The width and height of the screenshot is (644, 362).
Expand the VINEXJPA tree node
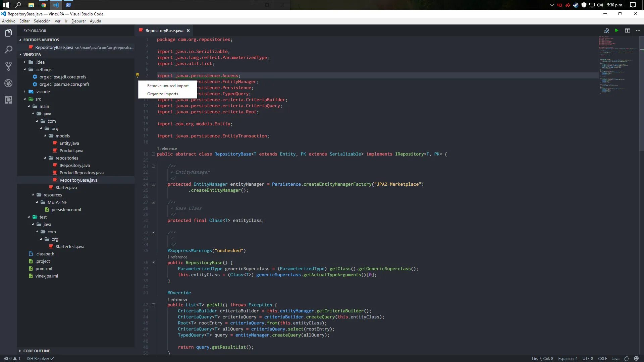pyautogui.click(x=21, y=54)
